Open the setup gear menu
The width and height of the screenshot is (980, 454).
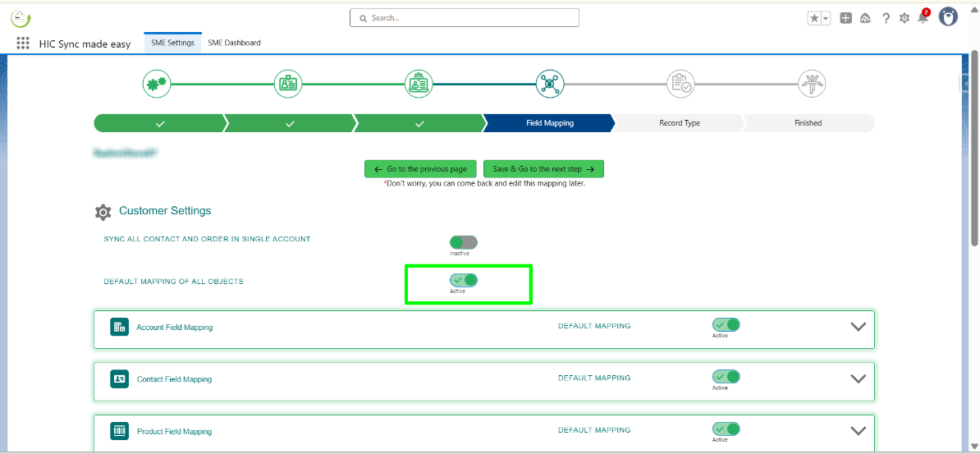coord(904,18)
